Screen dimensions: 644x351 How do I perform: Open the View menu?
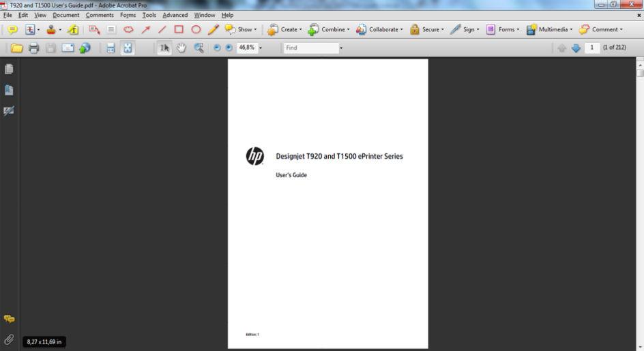(40, 15)
